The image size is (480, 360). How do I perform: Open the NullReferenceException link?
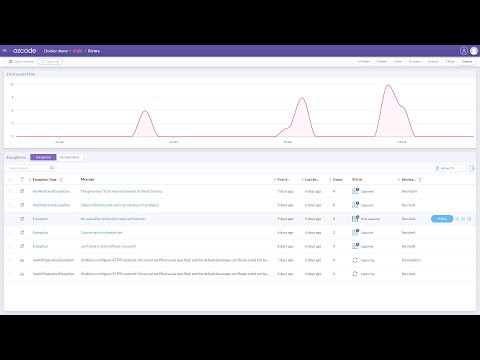tap(51, 205)
